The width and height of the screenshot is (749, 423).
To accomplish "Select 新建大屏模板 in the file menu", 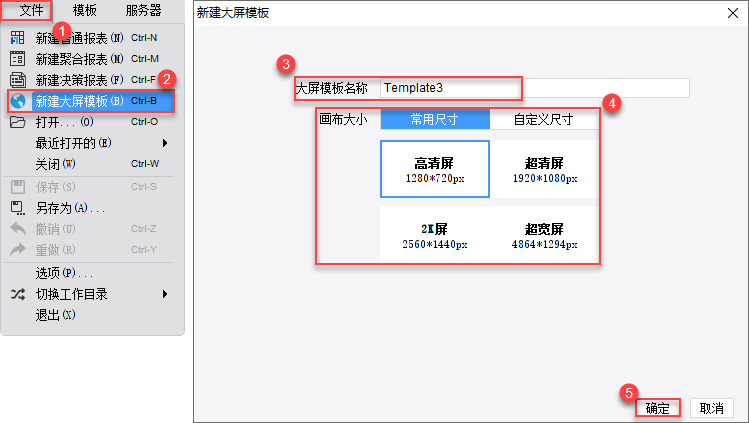I will tap(91, 101).
